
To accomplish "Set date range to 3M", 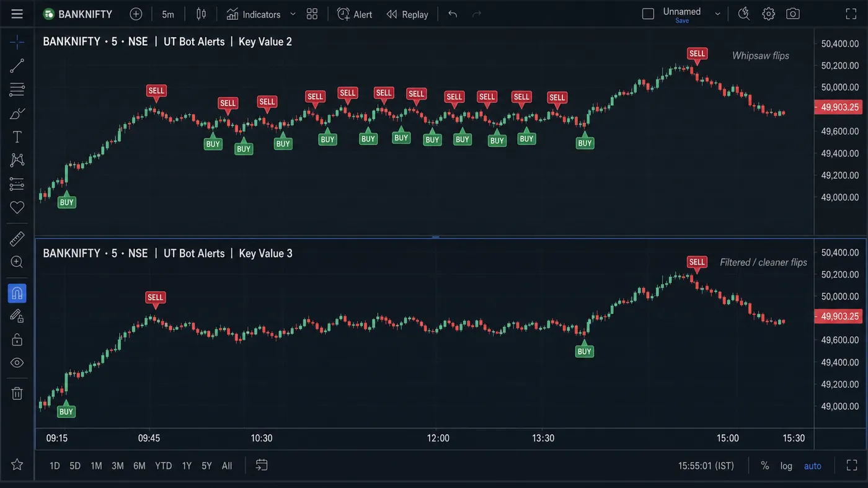I will (118, 466).
